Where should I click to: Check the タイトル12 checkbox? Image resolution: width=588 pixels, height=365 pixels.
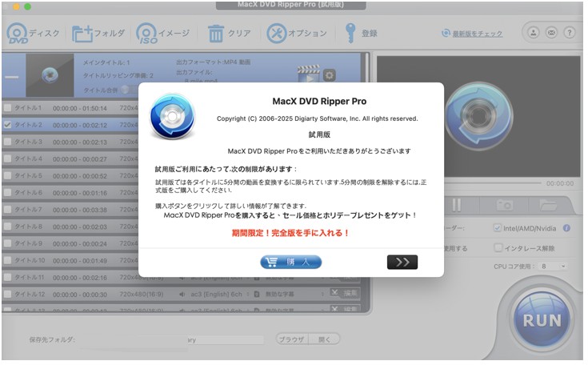[x=7, y=294]
